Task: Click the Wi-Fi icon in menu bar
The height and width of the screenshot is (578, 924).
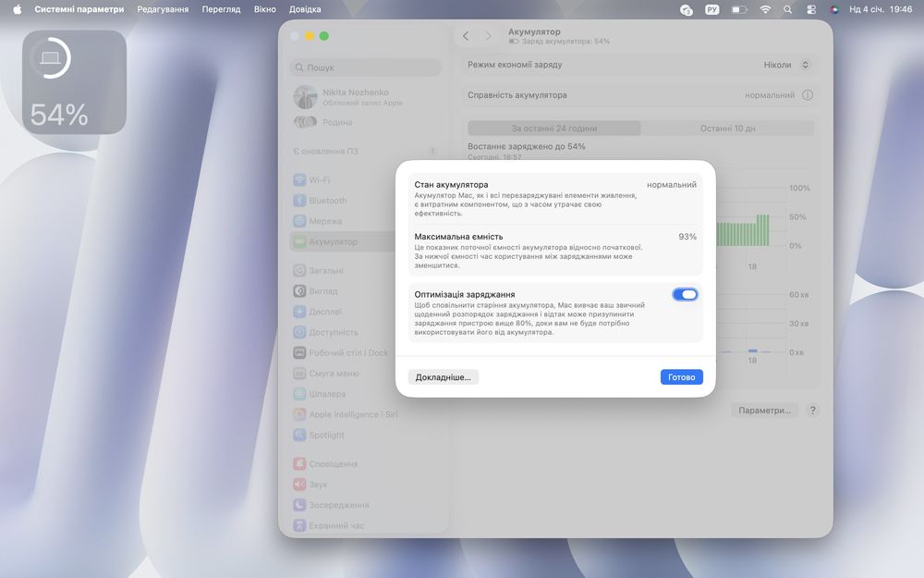Action: click(x=765, y=9)
